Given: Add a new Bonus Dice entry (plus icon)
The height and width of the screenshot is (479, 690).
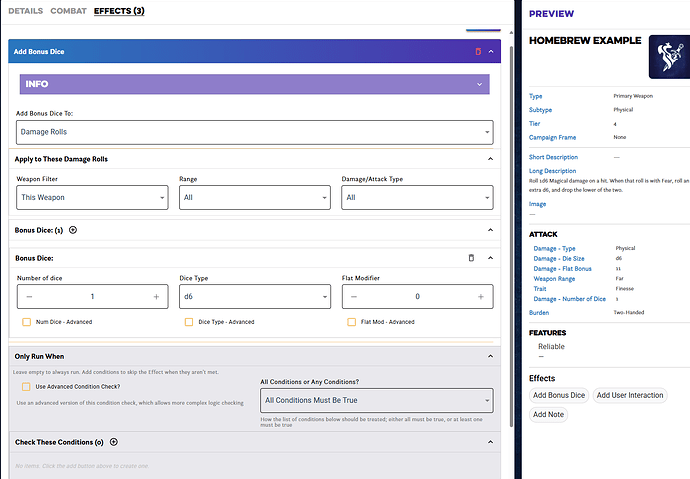Looking at the screenshot, I should point(73,230).
